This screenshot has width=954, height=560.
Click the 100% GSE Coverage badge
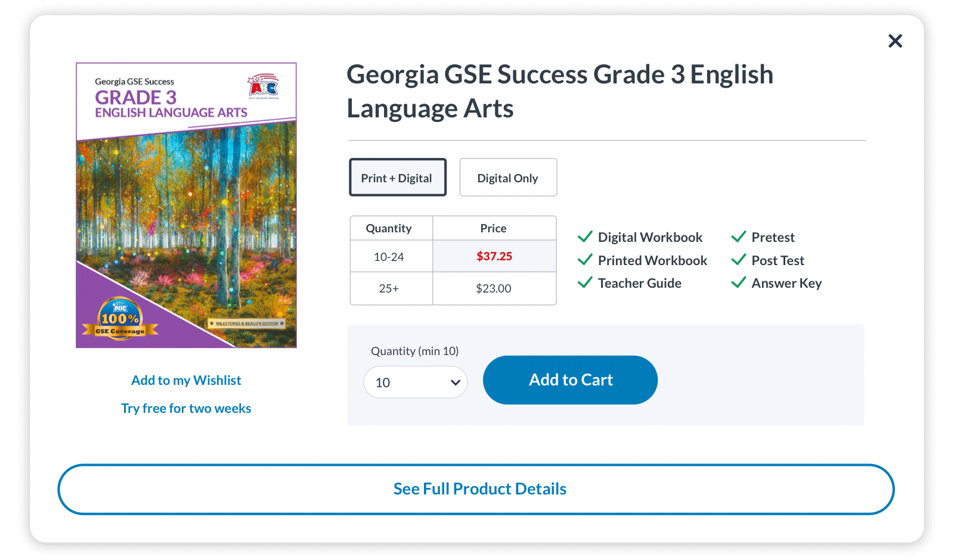coord(120,319)
